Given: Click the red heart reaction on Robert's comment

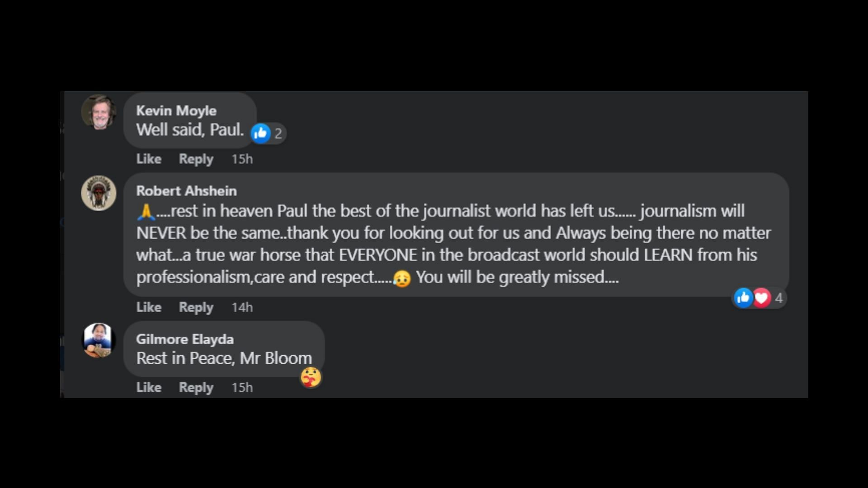Looking at the screenshot, I should (x=762, y=298).
